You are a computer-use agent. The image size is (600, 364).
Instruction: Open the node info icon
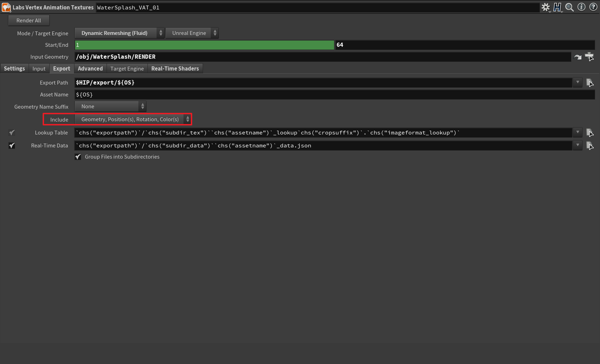pos(581,7)
